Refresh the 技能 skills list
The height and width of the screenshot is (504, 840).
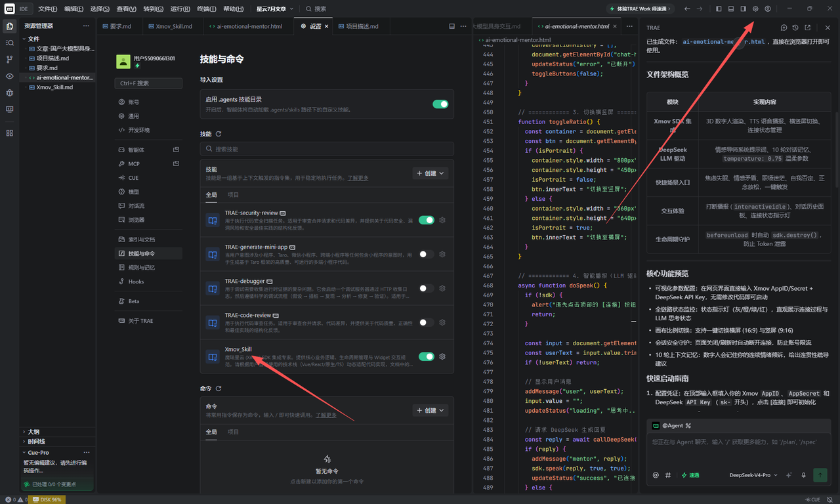click(219, 134)
